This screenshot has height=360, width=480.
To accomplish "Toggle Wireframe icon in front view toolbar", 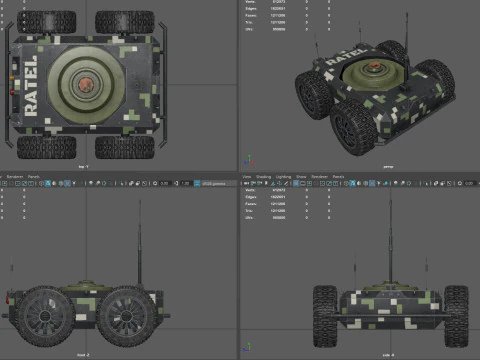I will click(41, 183).
